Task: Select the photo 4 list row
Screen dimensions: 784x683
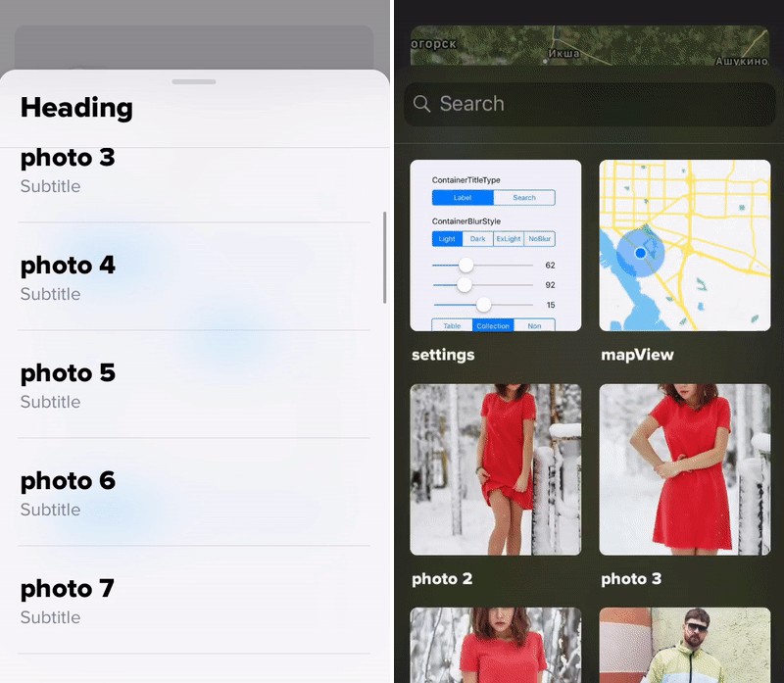Action: pos(194,277)
